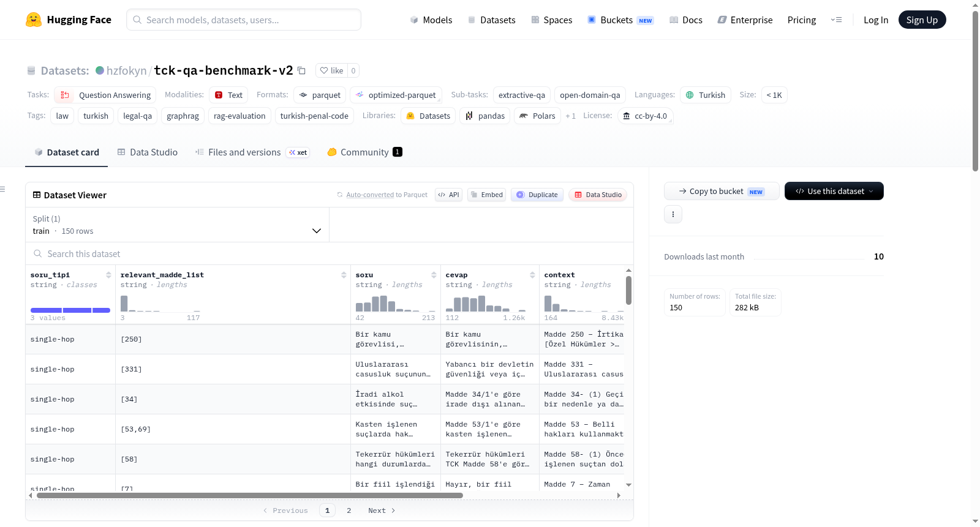Open Data Studio from viewer header
Viewport: 980px width, 527px height.
(x=598, y=195)
